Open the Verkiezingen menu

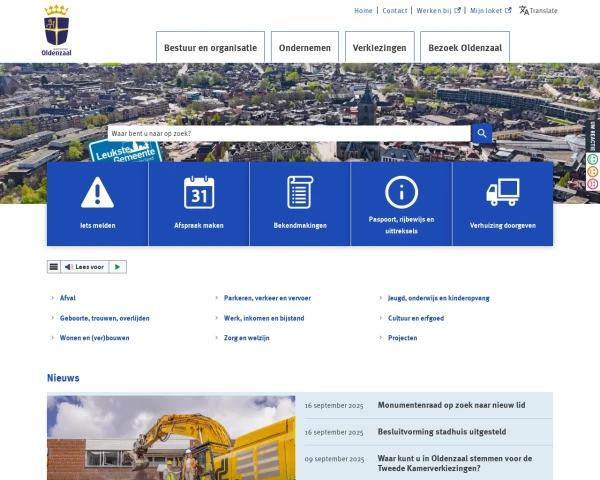380,47
